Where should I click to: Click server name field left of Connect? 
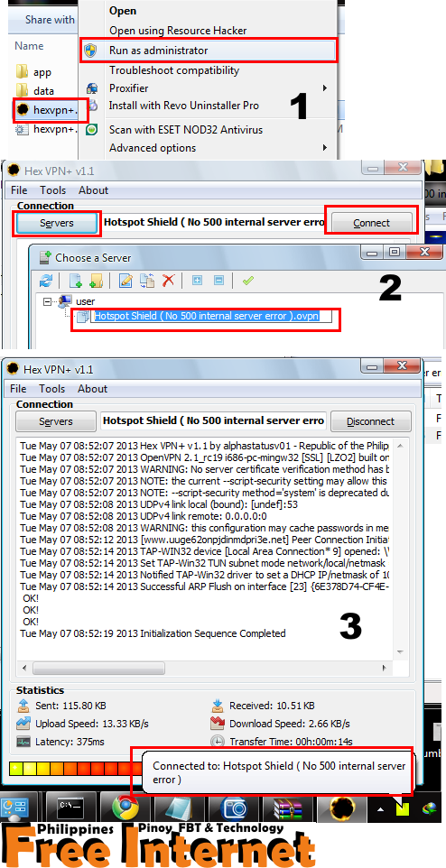point(214,223)
